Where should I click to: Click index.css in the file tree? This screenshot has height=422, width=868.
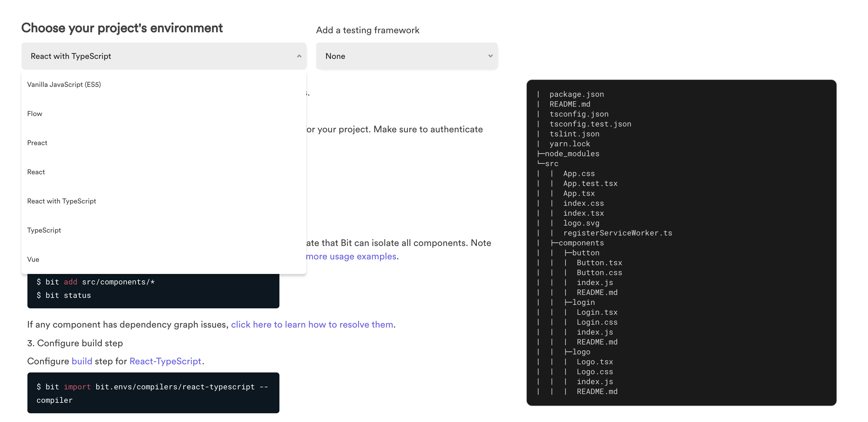584,203
